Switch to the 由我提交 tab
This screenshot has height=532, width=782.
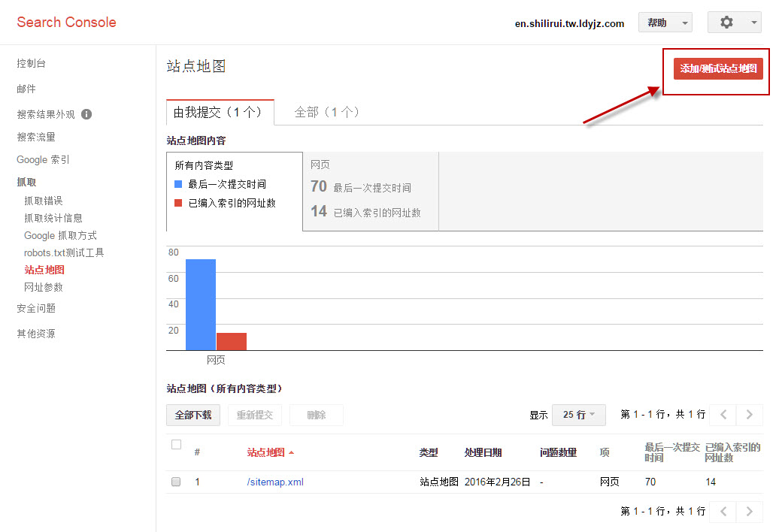pyautogui.click(x=220, y=110)
